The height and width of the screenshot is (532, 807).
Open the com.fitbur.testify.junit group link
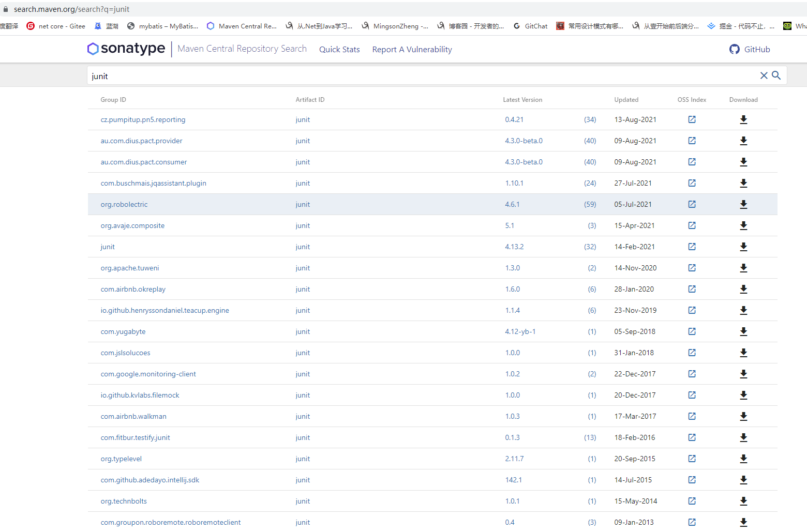point(135,437)
